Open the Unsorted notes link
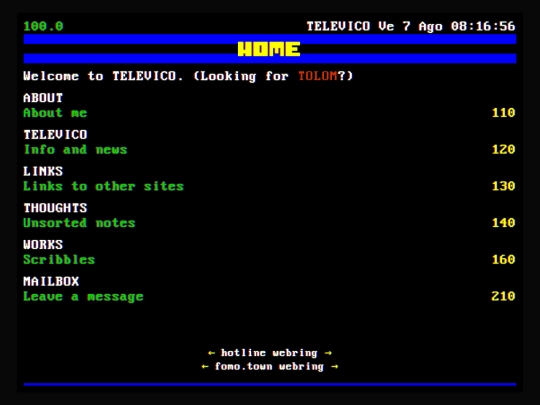540x405 pixels. click(79, 223)
